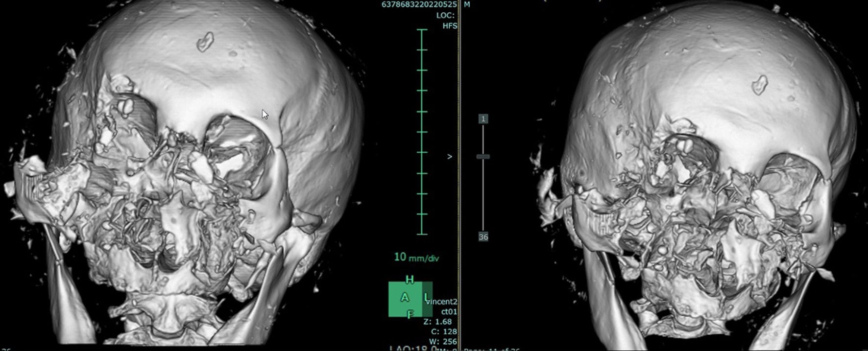This screenshot has width=868, height=351.
Task: Expand panel using the > arrow
Action: tap(449, 157)
